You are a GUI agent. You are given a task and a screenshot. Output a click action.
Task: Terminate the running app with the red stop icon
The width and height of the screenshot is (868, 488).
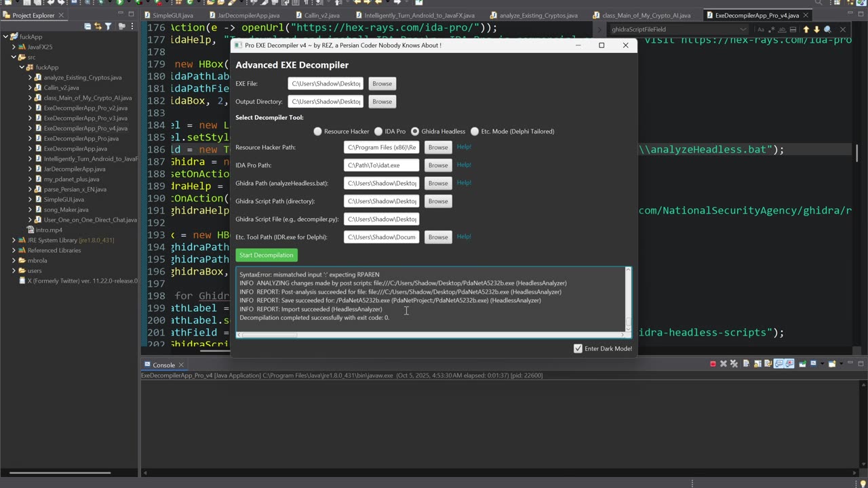[713, 364]
